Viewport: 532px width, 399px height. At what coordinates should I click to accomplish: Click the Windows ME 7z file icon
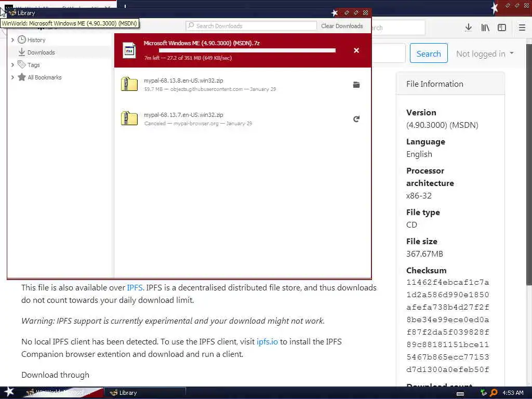tap(129, 50)
